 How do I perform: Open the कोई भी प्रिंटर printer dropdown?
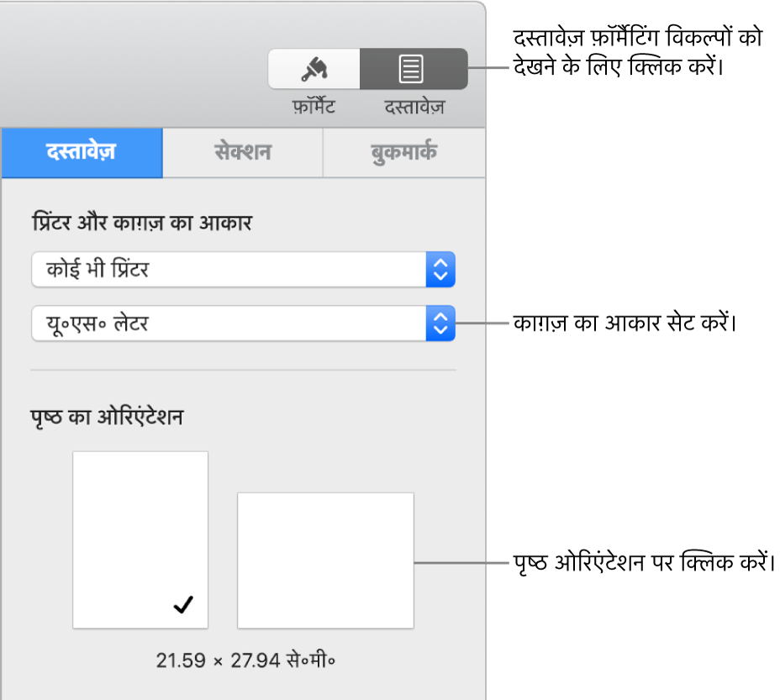point(243,269)
